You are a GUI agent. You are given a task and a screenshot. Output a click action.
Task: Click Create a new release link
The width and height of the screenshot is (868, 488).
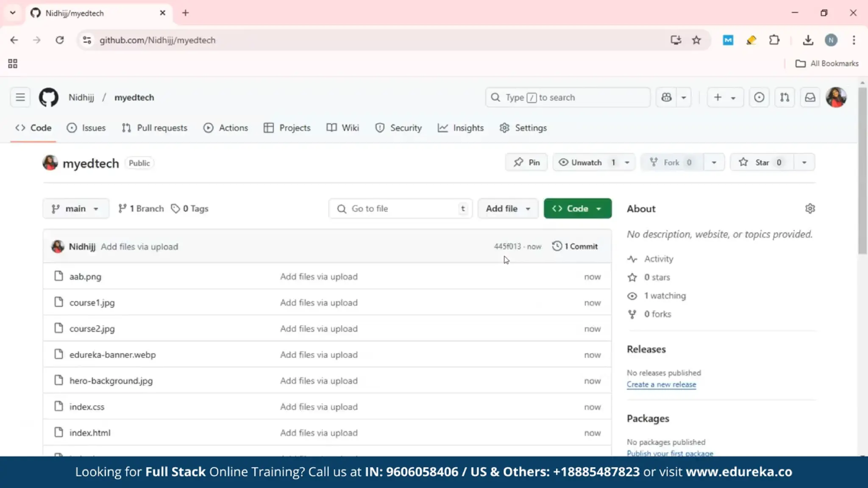click(x=661, y=384)
